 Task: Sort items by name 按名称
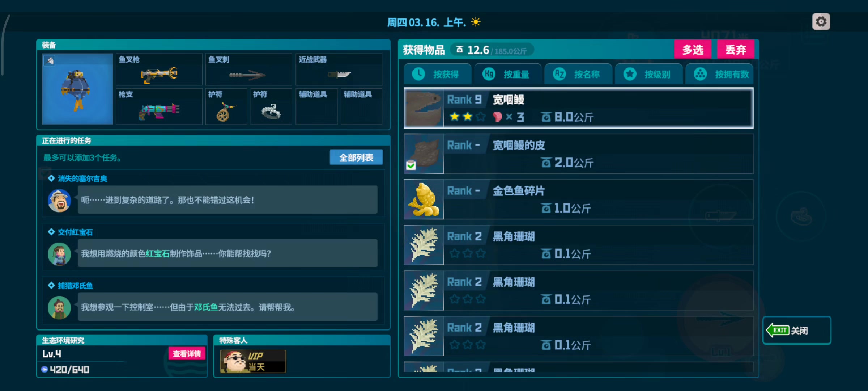click(x=578, y=74)
